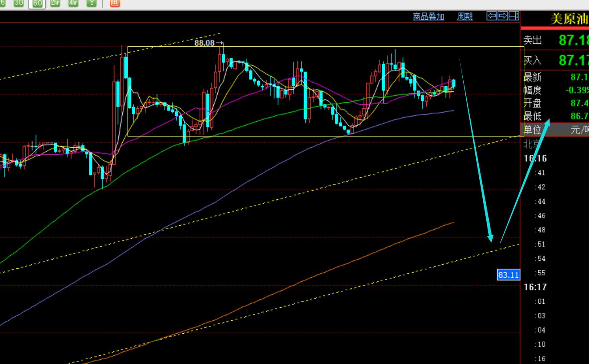Image resolution: width=589 pixels, height=364 pixels.
Task: Click the right arrow navigation icon
Action: [503, 16]
